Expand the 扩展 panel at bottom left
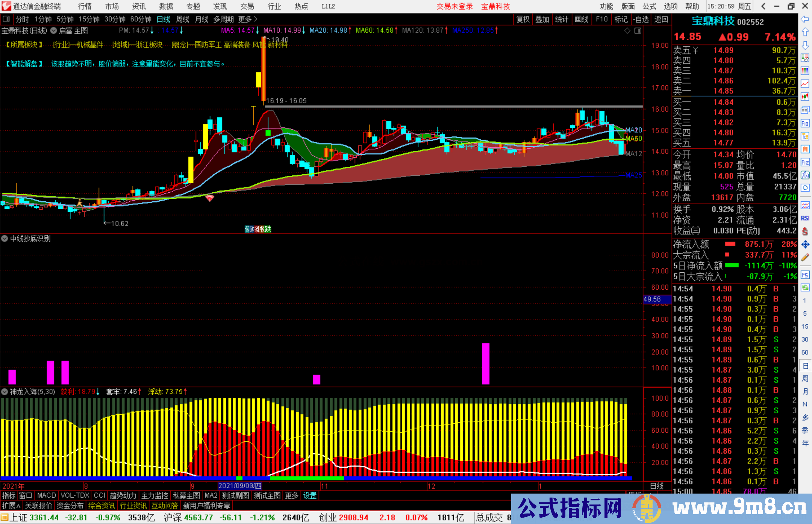 [x=11, y=506]
